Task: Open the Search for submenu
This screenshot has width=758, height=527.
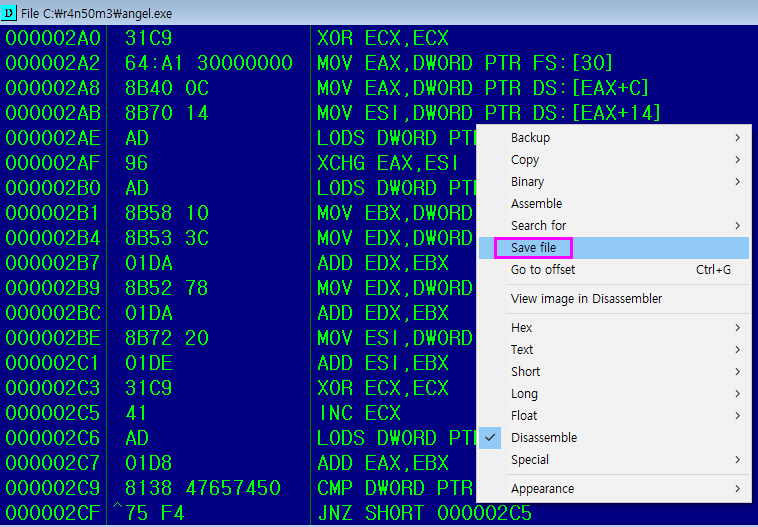Action: 613,226
